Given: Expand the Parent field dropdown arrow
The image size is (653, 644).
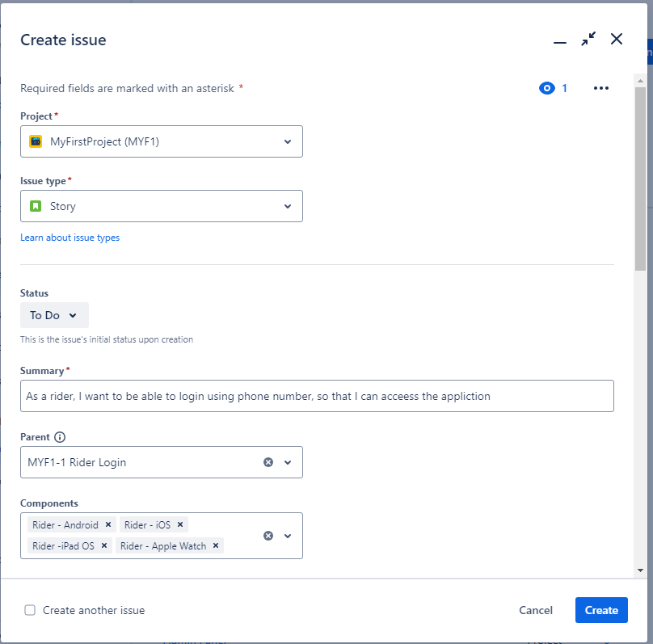Looking at the screenshot, I should point(288,462).
